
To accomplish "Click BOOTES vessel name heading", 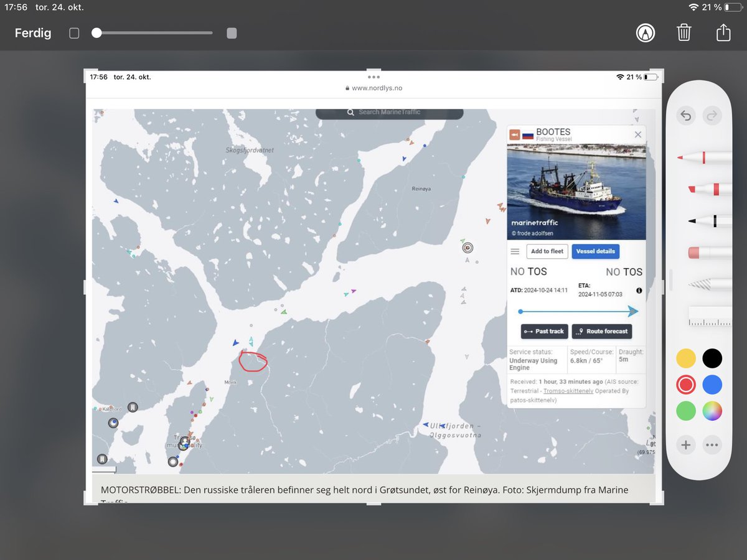I will pos(553,132).
